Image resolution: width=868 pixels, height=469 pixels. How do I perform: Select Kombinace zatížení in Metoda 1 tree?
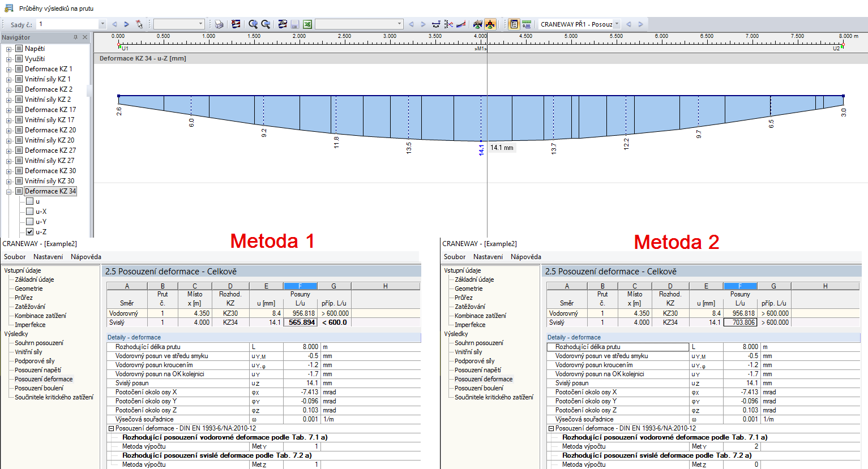pyautogui.click(x=41, y=316)
